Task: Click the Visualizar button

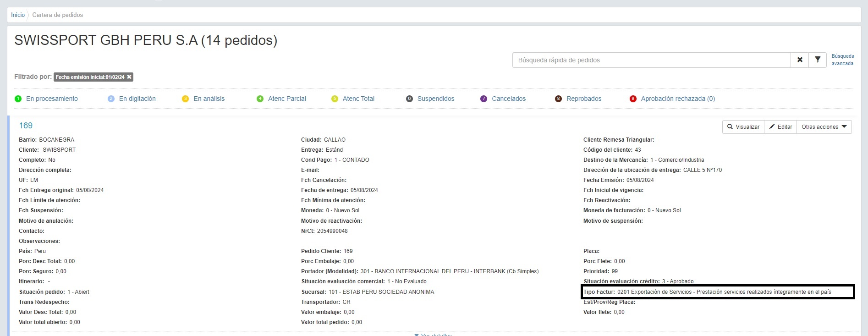Action: [743, 127]
